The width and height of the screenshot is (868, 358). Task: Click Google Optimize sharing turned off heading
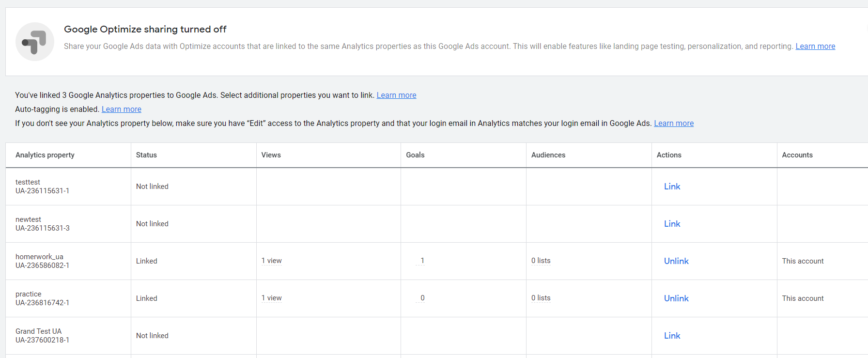pyautogui.click(x=145, y=29)
